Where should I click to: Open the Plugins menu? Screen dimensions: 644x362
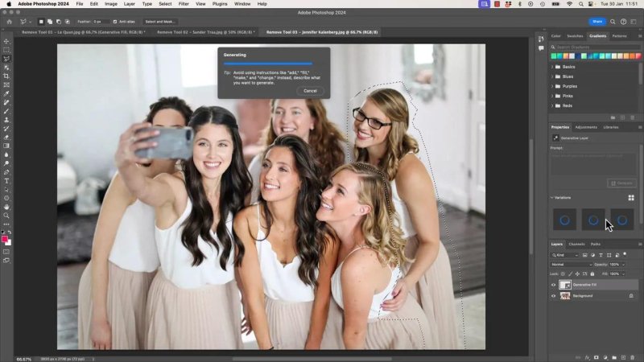pos(220,4)
